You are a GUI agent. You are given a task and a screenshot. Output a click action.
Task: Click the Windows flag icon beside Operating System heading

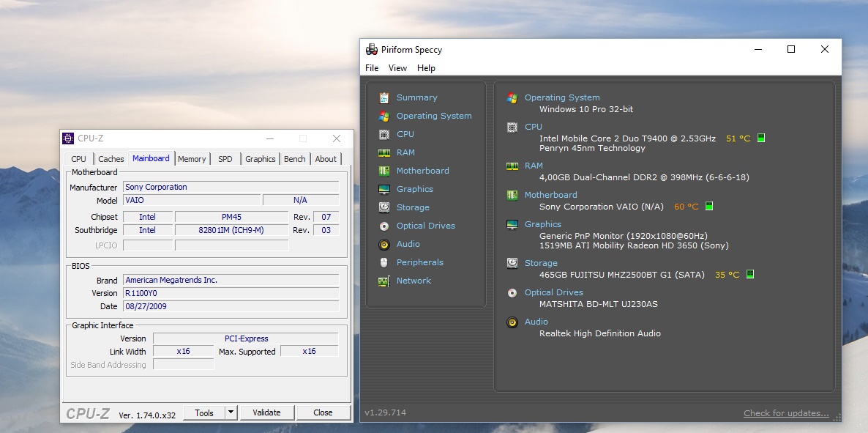512,97
